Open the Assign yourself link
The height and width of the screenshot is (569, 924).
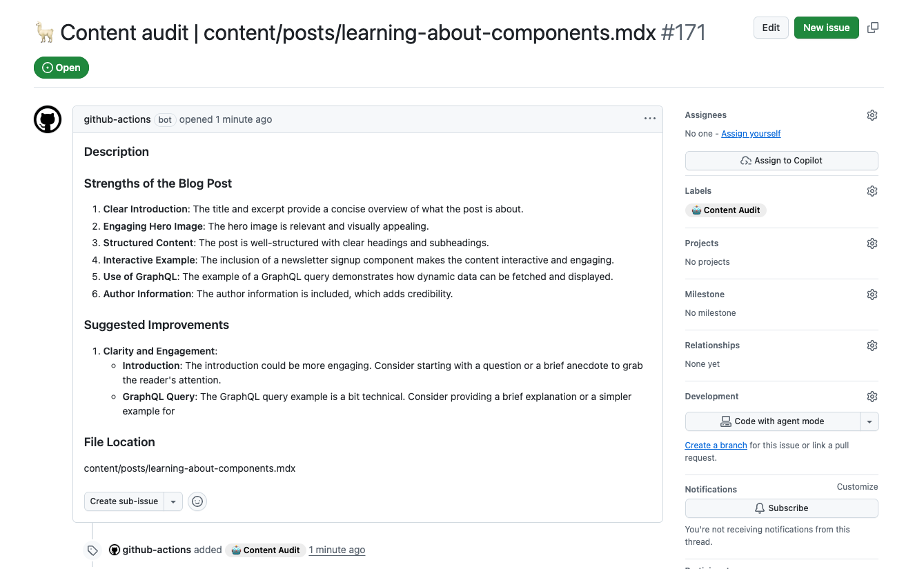[750, 133]
